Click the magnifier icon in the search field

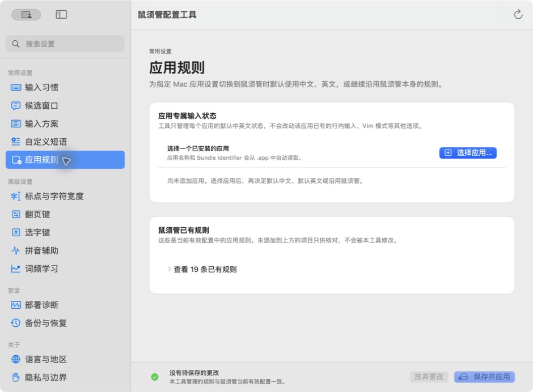16,44
